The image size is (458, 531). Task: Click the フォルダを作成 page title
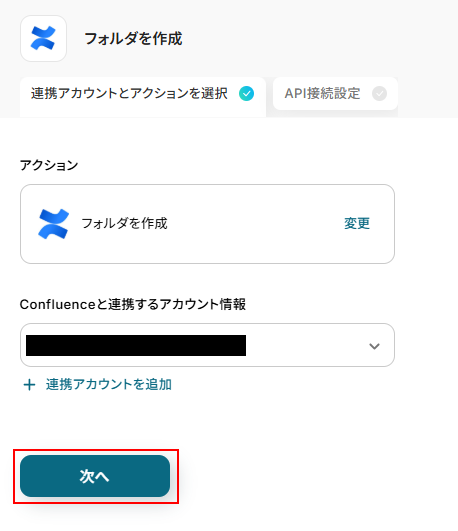133,39
